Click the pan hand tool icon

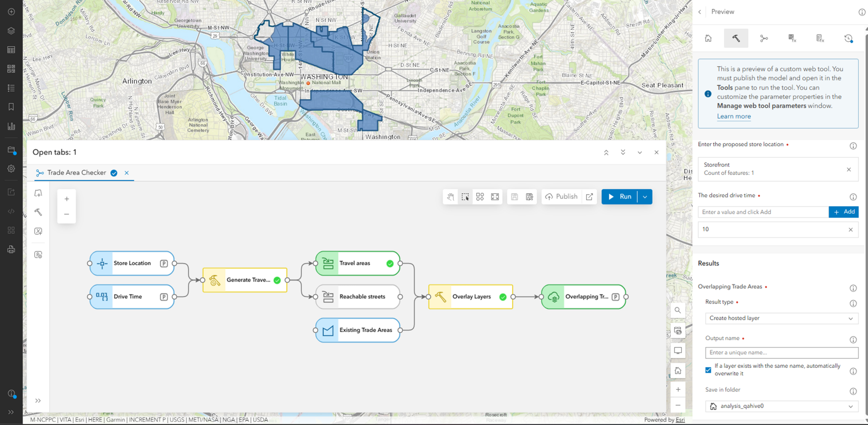coord(450,197)
